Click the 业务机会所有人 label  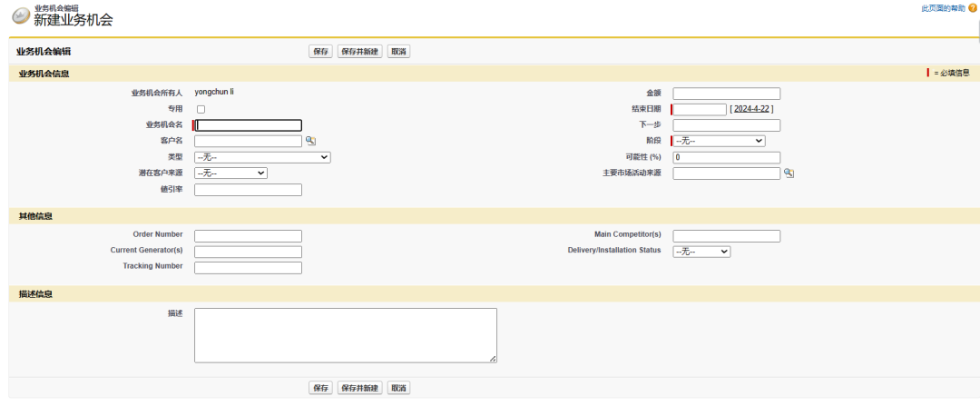pyautogui.click(x=157, y=94)
